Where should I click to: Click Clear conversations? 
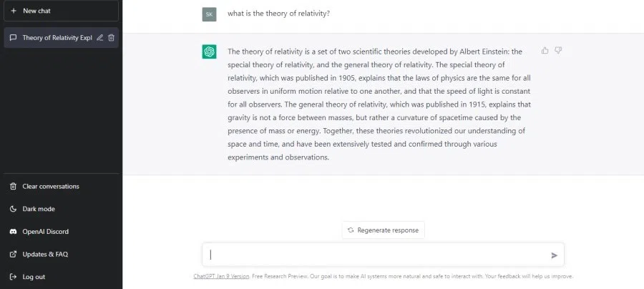point(50,186)
